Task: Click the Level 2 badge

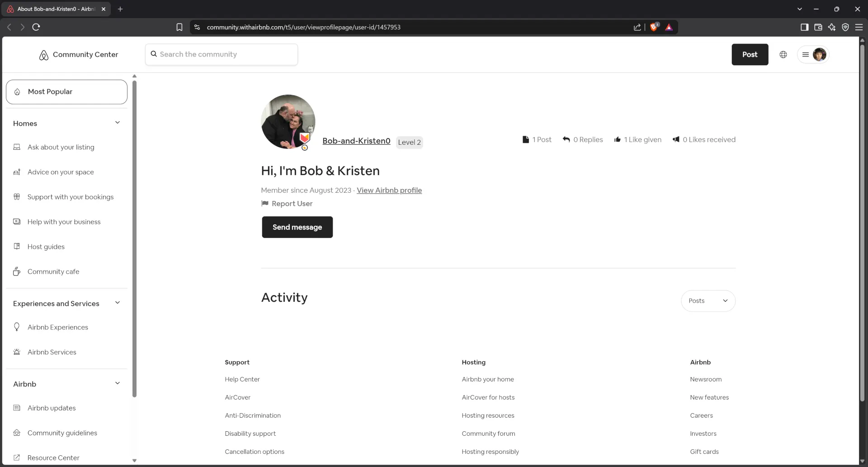Action: point(409,142)
